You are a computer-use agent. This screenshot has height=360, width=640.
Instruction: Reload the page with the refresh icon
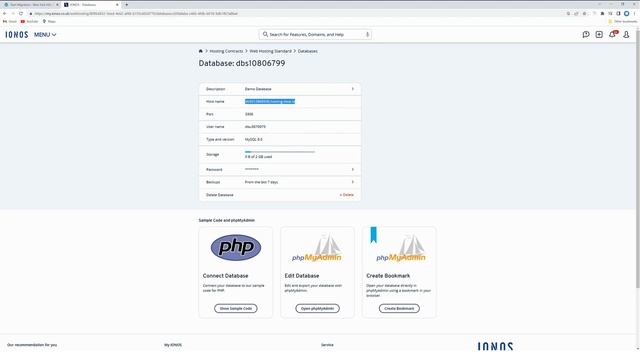pyautogui.click(x=21, y=13)
